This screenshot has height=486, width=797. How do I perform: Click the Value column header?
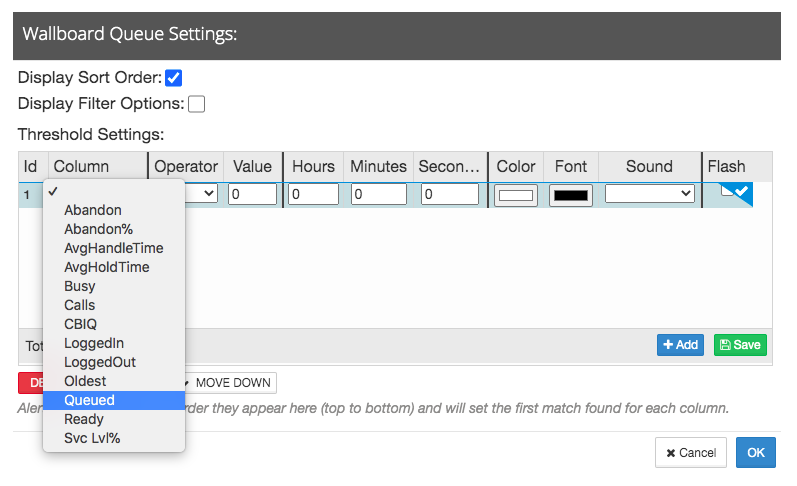coord(253,166)
